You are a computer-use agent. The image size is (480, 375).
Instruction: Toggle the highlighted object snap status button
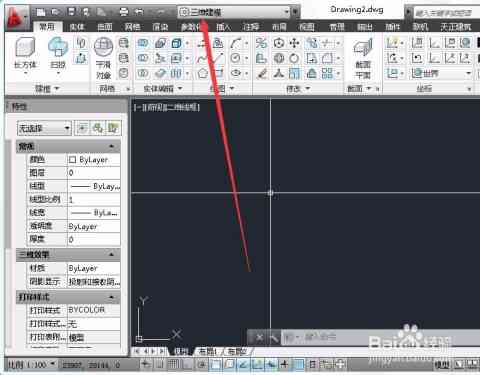click(216, 364)
